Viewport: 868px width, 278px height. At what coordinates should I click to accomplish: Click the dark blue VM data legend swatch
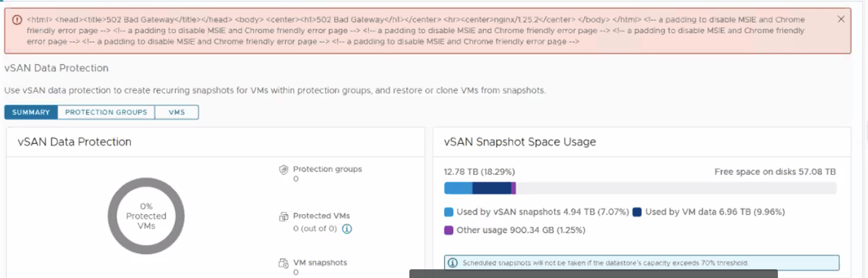637,212
